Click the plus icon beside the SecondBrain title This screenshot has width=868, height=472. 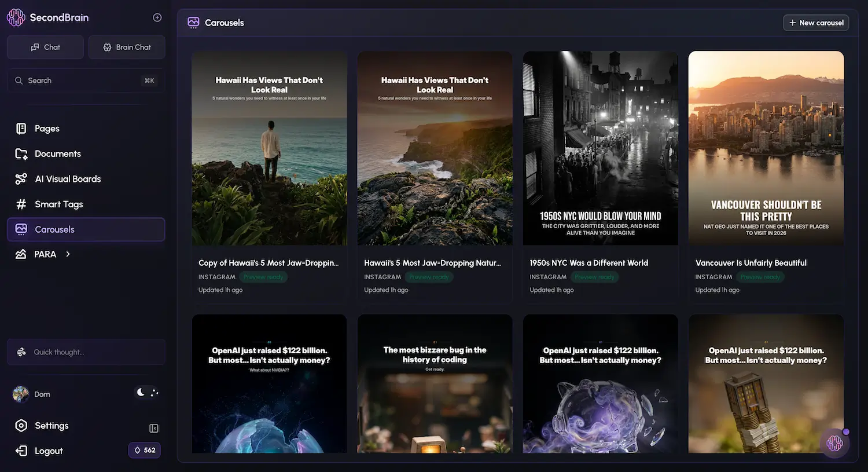click(157, 17)
